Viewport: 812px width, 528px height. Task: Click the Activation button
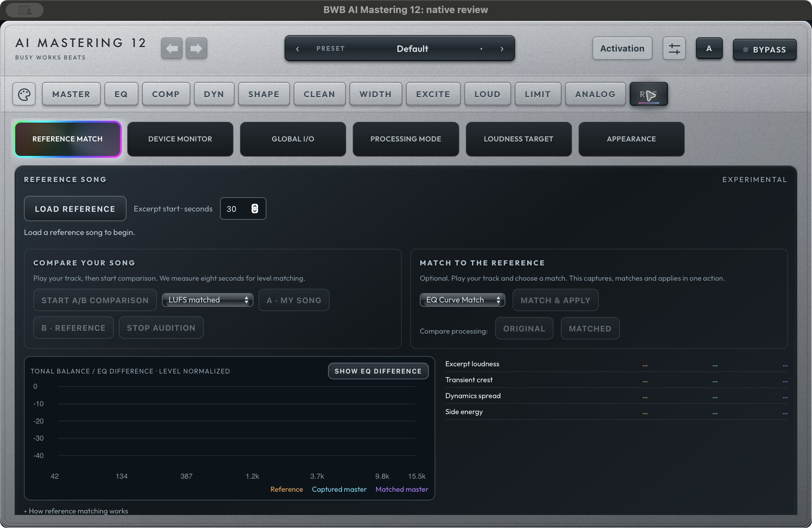pos(622,48)
